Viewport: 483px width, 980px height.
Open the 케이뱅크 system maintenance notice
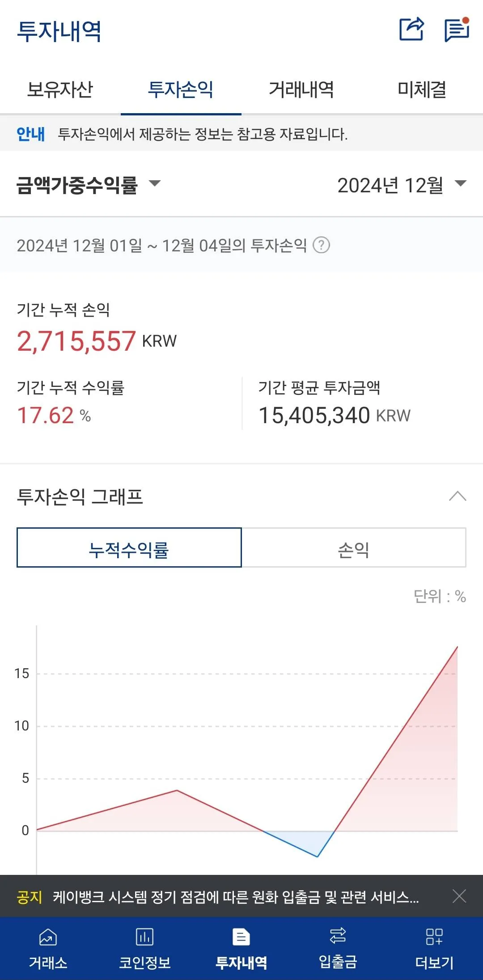[x=236, y=896]
